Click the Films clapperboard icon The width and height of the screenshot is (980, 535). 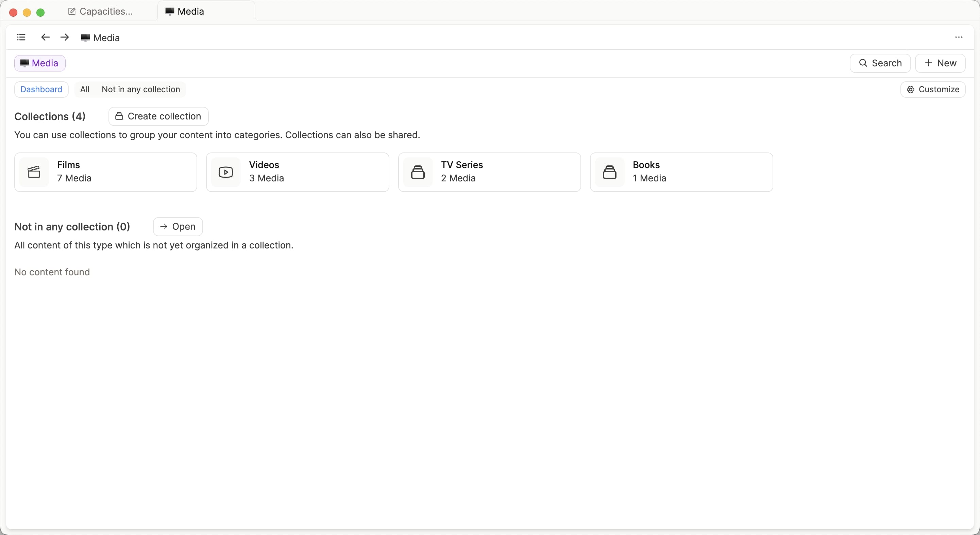point(34,172)
